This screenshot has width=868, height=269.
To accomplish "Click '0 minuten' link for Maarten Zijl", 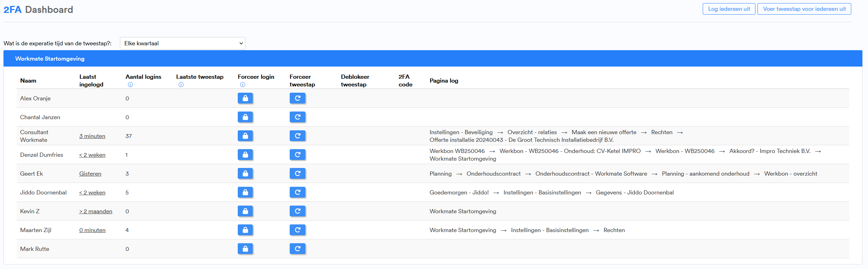I will [x=92, y=230].
